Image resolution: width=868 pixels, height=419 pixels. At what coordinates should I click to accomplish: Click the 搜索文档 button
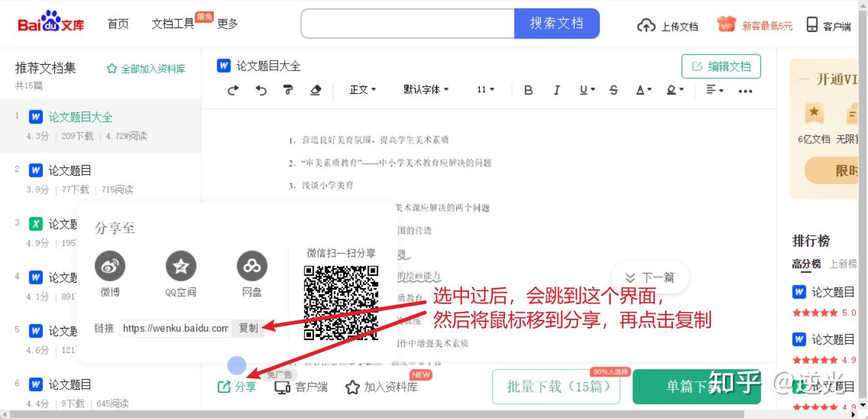coord(556,24)
